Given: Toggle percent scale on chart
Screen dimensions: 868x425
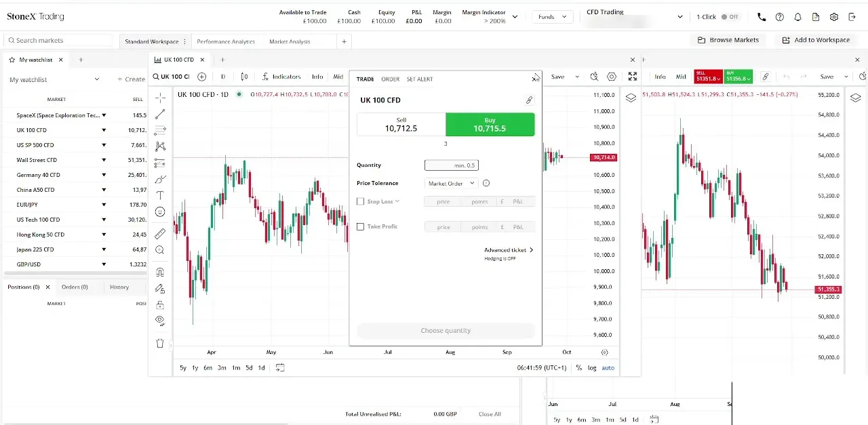Looking at the screenshot, I should [x=578, y=367].
